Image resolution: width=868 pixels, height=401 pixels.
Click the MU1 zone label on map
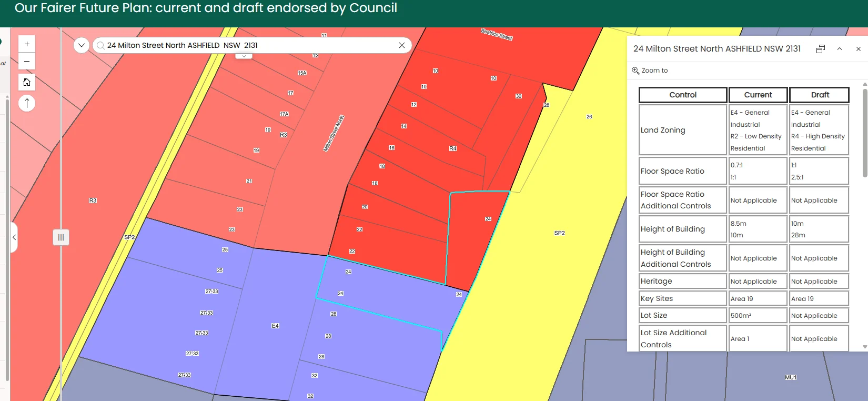[791, 377]
